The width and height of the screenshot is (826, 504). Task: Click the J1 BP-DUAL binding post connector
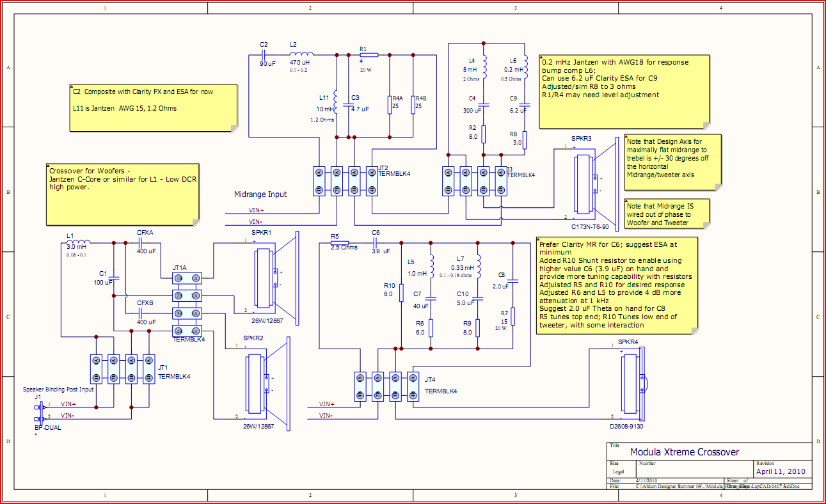(40, 412)
